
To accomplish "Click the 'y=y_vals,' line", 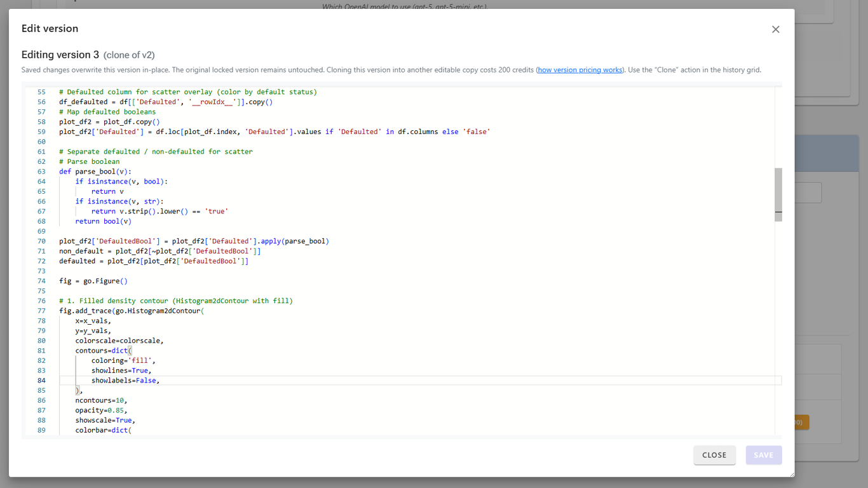I will (x=93, y=331).
